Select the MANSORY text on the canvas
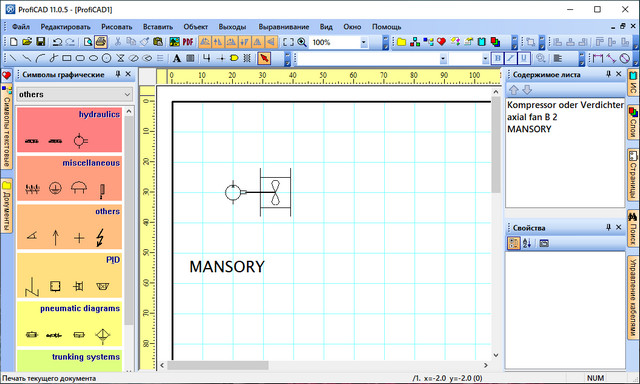 (x=227, y=266)
